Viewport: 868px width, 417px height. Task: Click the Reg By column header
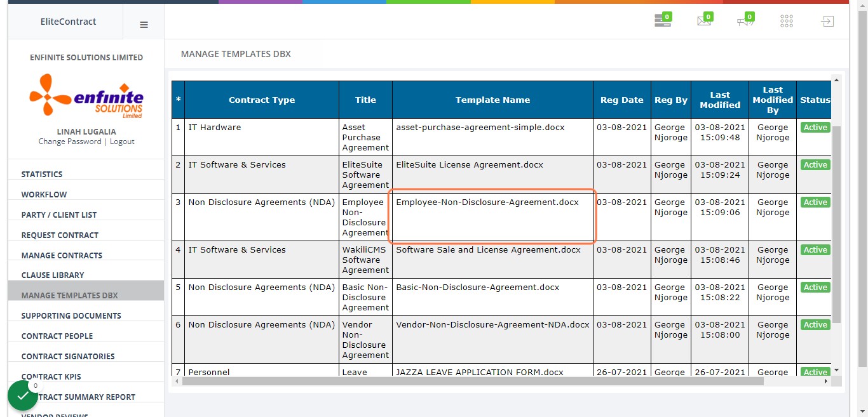click(x=671, y=100)
